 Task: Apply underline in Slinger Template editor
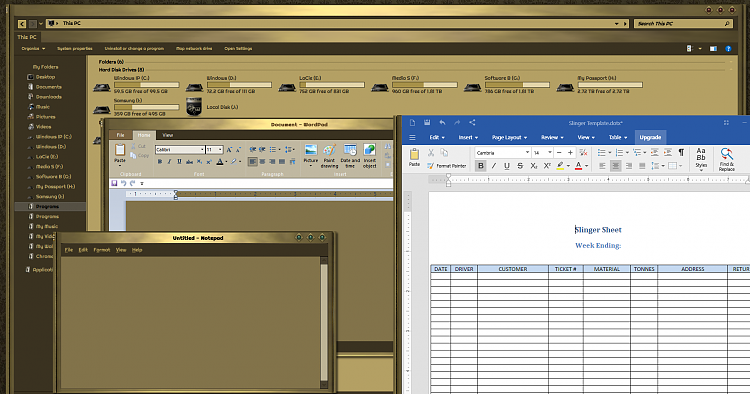(x=507, y=166)
